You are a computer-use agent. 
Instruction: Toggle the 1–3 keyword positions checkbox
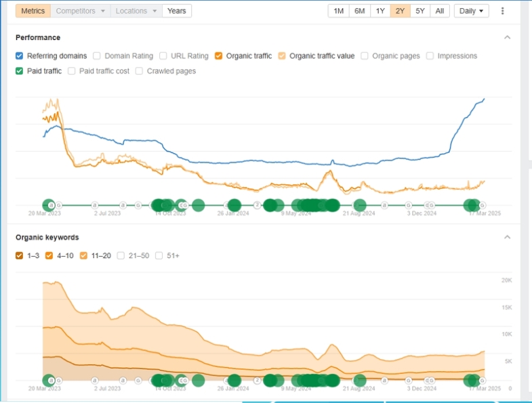point(20,255)
